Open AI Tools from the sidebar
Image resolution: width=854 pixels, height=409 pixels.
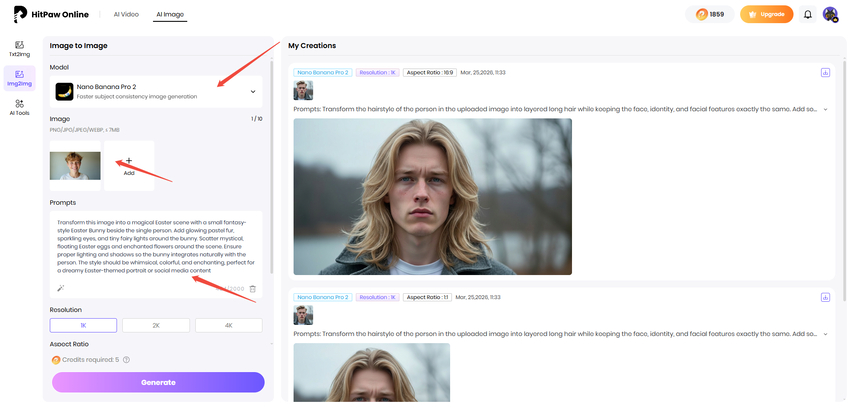coord(20,105)
